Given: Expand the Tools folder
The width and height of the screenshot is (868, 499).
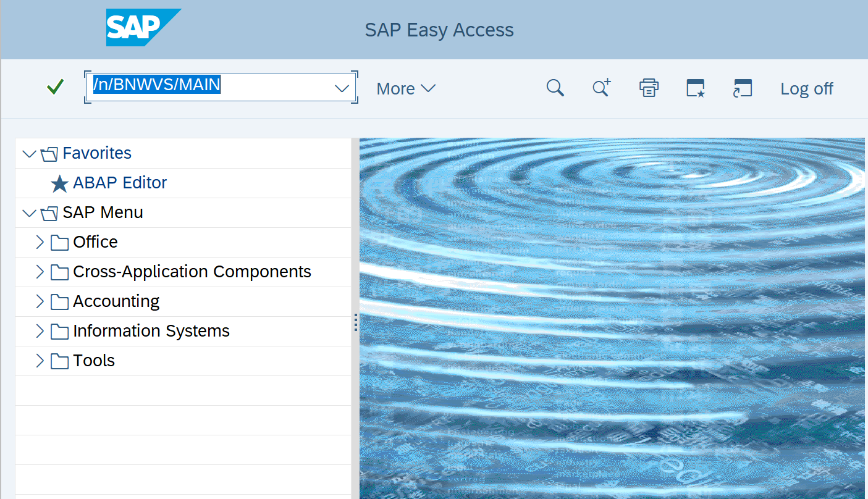Looking at the screenshot, I should pos(40,360).
